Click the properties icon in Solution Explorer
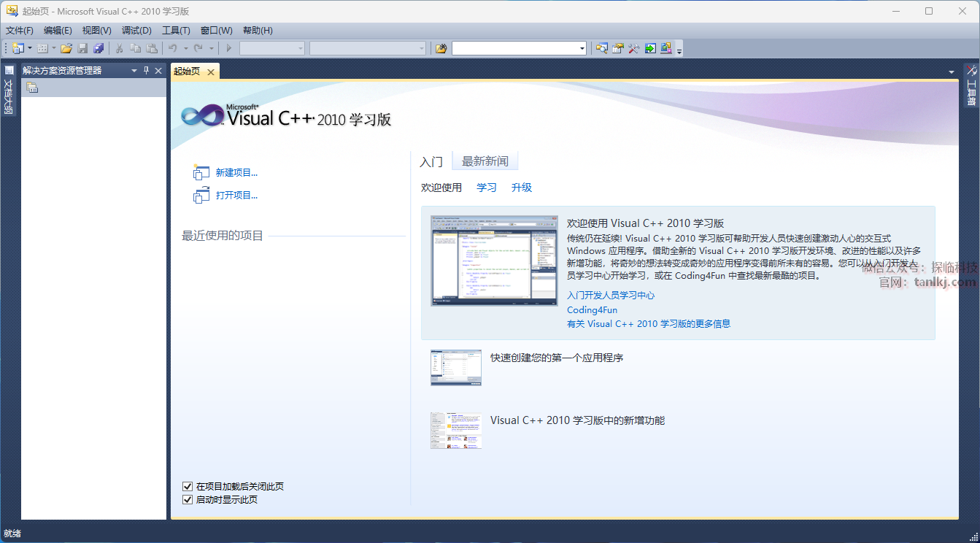Viewport: 980px width, 543px height. point(32,88)
